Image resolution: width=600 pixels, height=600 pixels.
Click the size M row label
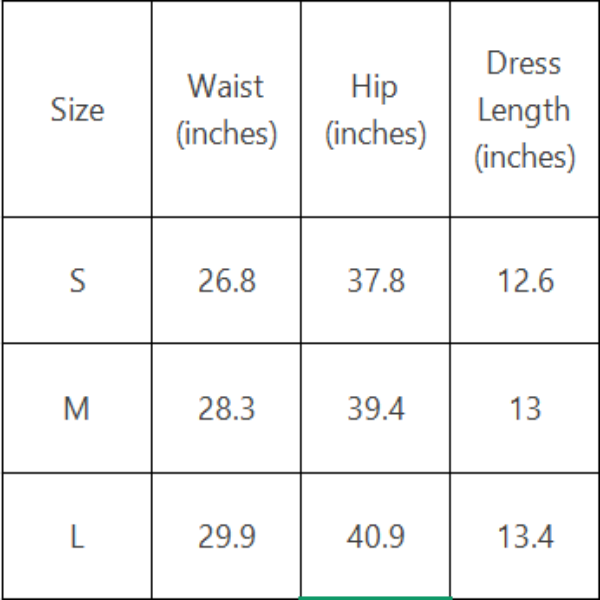(x=77, y=408)
